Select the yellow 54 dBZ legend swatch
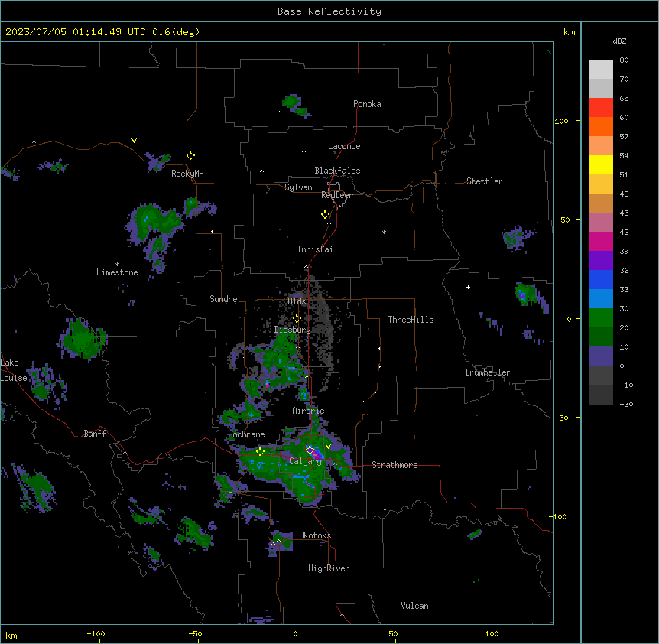 point(601,164)
